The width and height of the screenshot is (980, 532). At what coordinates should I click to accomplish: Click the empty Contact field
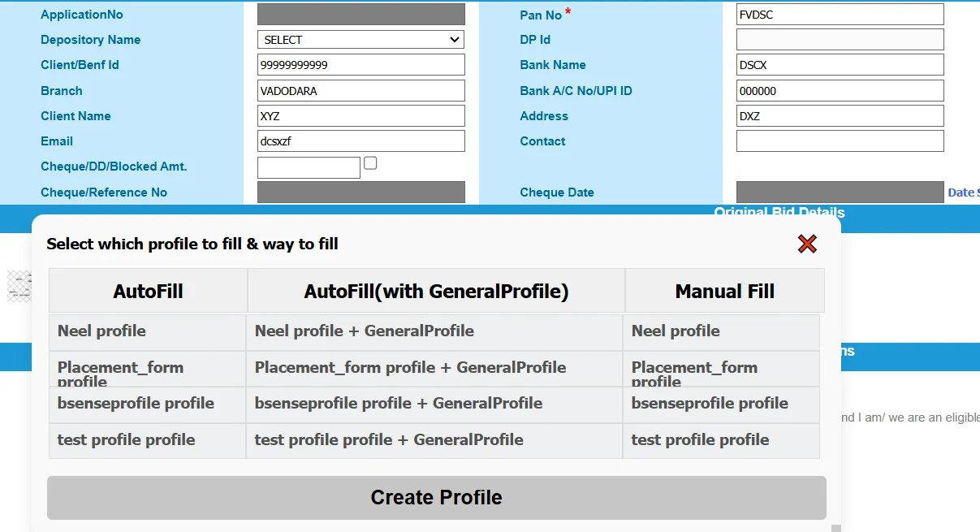pyautogui.click(x=840, y=141)
